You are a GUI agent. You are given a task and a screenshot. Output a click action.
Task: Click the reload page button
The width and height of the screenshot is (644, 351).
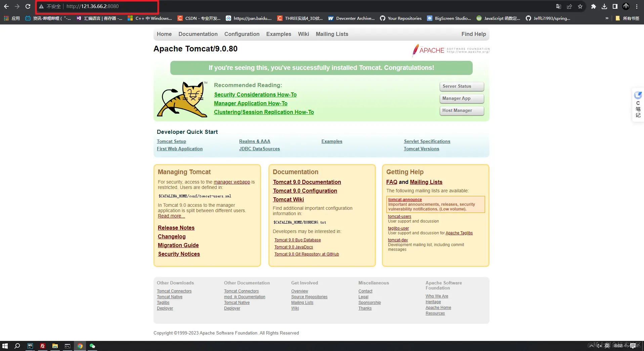pyautogui.click(x=28, y=6)
